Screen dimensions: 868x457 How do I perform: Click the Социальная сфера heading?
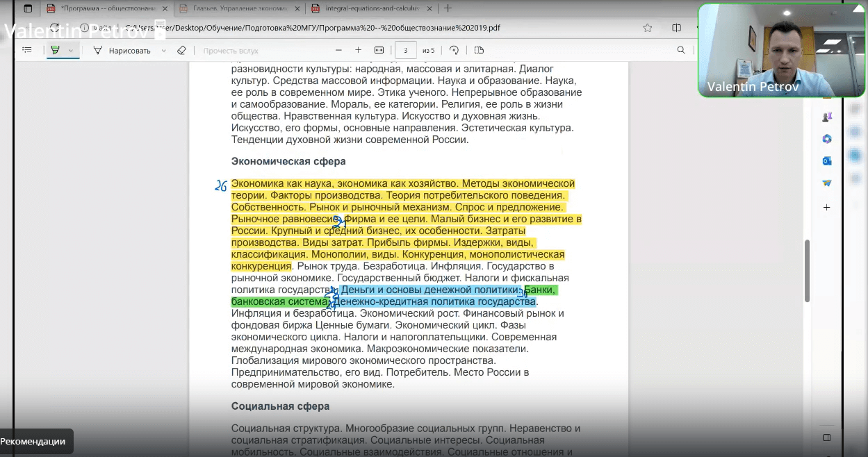point(280,406)
